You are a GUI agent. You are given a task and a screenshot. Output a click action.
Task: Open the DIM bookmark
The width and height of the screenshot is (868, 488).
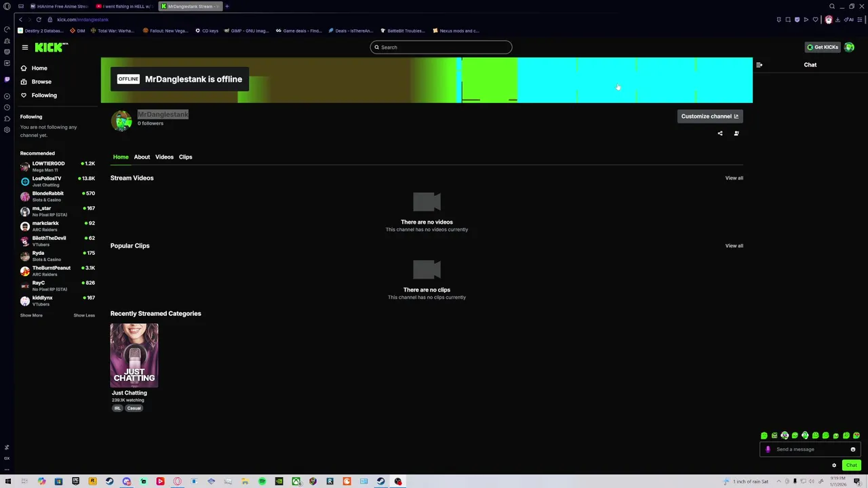coord(78,30)
